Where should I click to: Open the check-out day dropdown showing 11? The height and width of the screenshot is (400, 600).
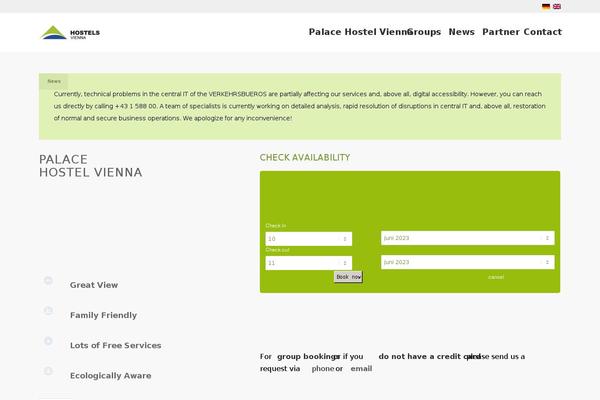(x=308, y=263)
